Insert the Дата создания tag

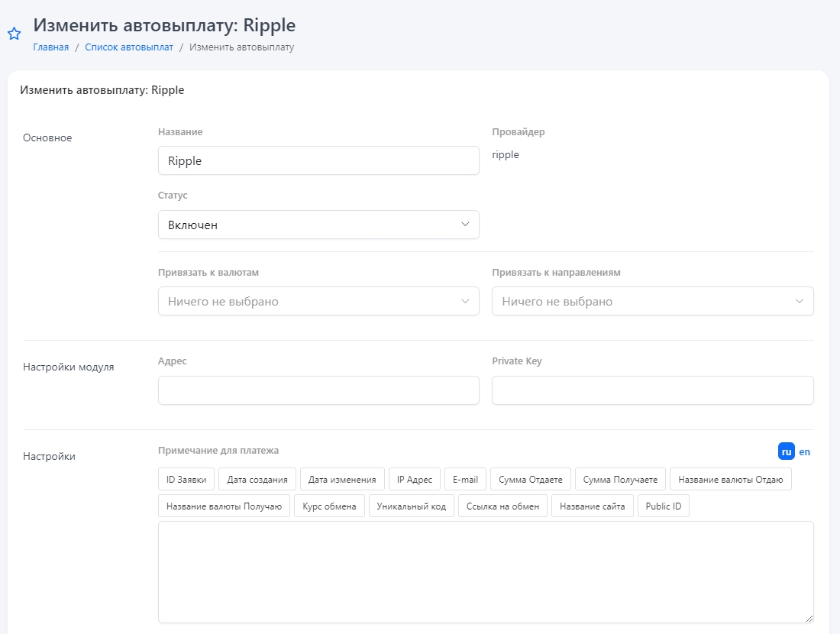tap(257, 480)
